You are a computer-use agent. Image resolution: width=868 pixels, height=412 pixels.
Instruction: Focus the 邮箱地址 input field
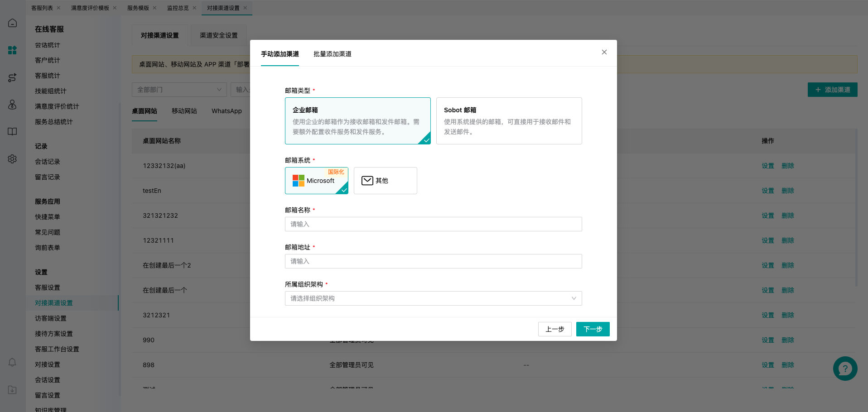pyautogui.click(x=434, y=261)
